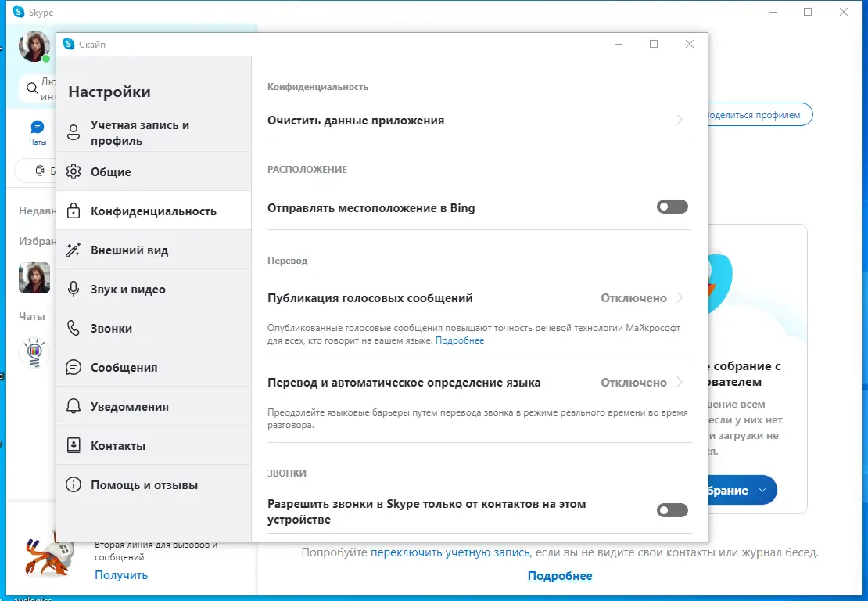The image size is (868, 601).
Task: Toggle allow calls only from contacts switch
Action: (672, 510)
